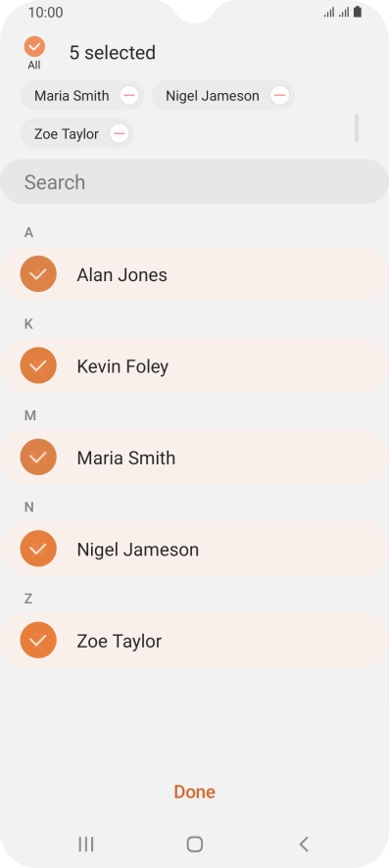The image size is (389, 868).
Task: Remove Zoe Taylor chip with minus icon
Action: coord(119,134)
